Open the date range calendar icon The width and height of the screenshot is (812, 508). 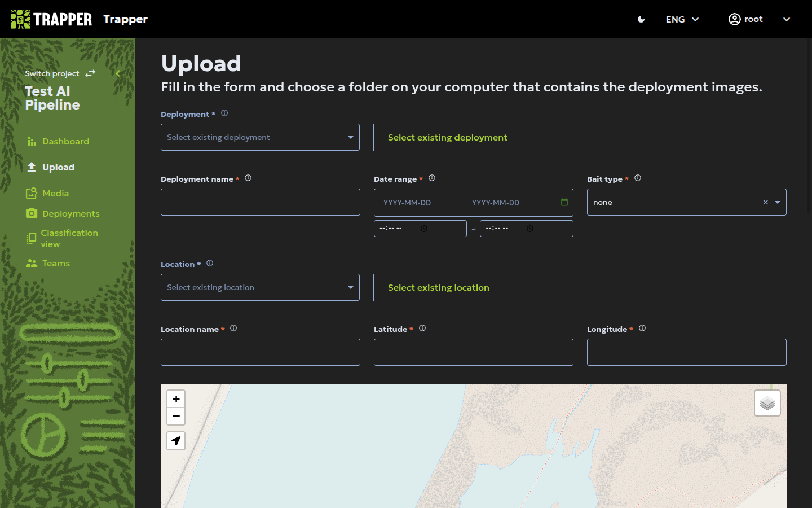[x=564, y=202]
